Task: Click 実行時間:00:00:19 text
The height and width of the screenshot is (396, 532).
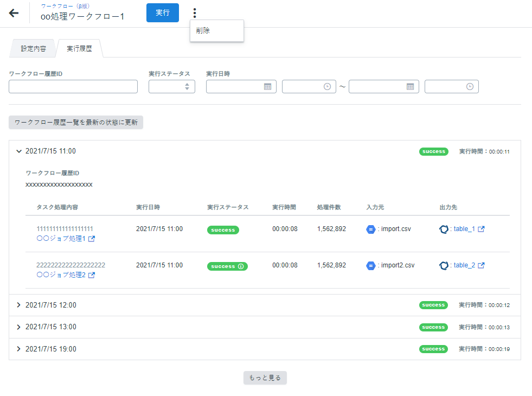Action: pos(484,349)
